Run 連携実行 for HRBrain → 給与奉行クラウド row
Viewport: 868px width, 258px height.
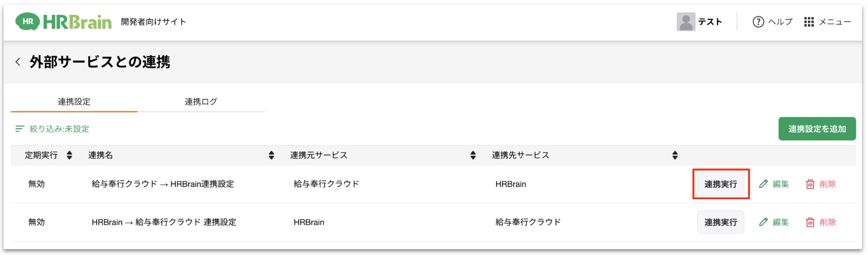720,222
